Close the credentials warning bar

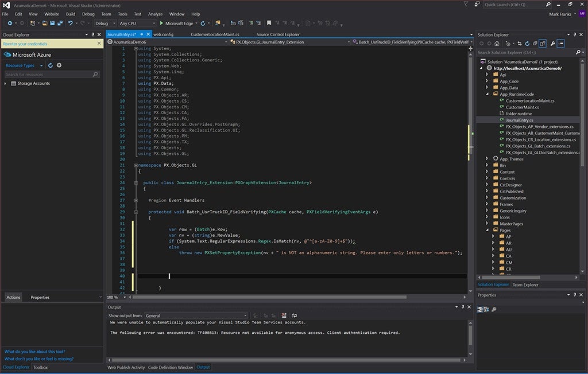tap(99, 44)
